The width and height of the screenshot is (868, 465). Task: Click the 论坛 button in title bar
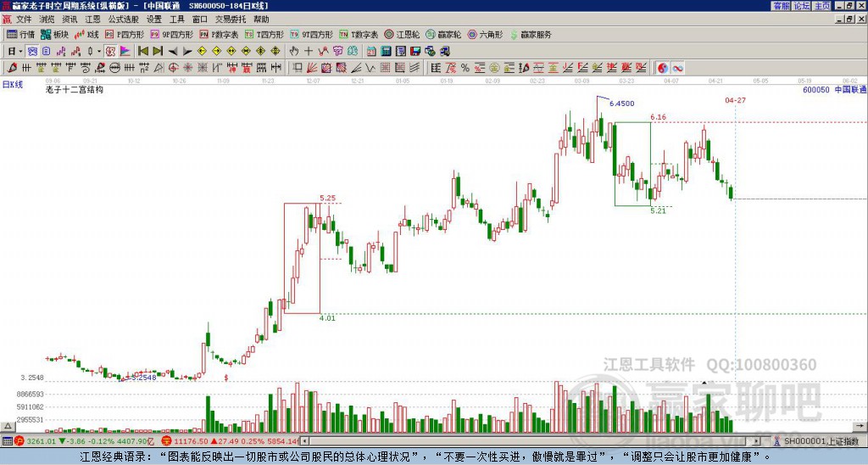coord(801,6)
